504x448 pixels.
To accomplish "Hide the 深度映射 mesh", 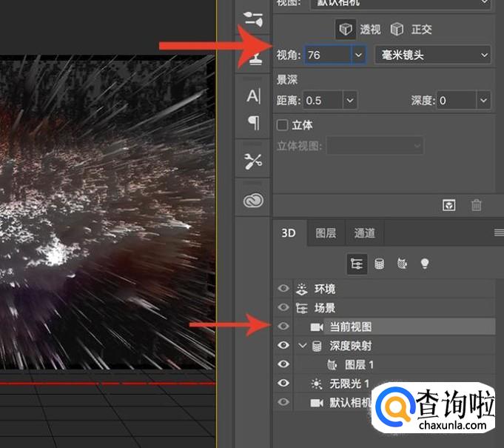I will 283,345.
